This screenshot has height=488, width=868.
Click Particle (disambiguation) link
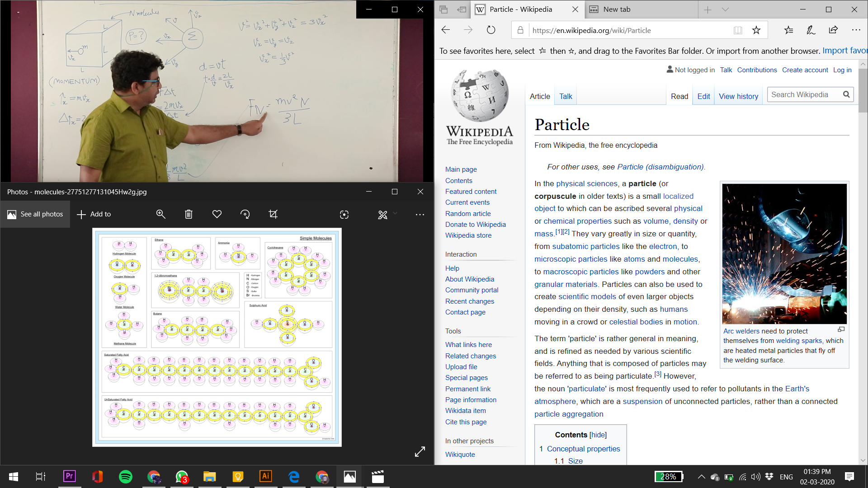tap(660, 167)
